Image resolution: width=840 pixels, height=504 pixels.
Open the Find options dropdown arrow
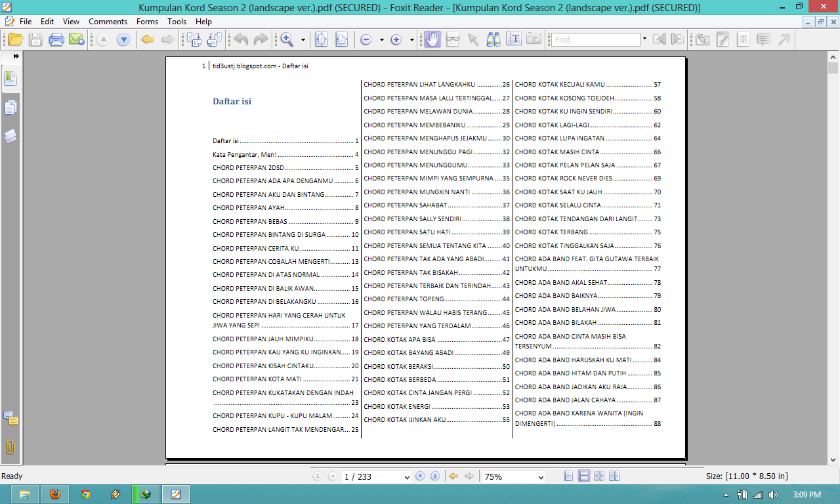click(644, 39)
